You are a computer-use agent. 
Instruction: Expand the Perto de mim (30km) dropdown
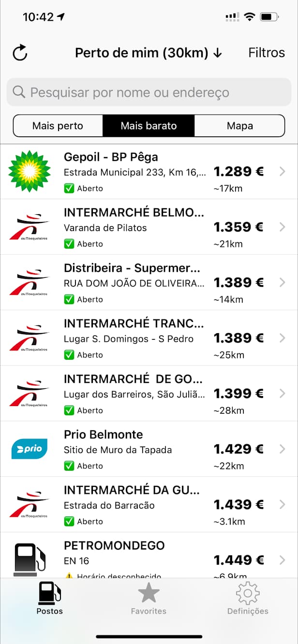tap(148, 53)
